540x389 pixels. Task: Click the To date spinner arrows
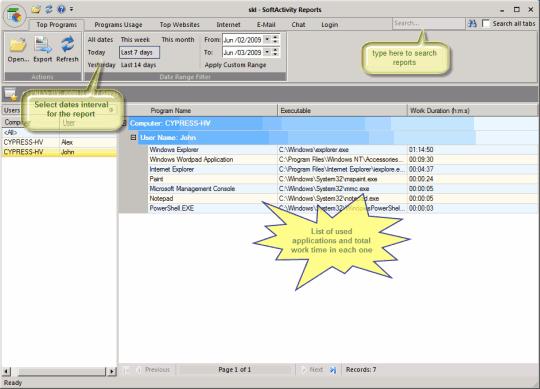(x=275, y=52)
